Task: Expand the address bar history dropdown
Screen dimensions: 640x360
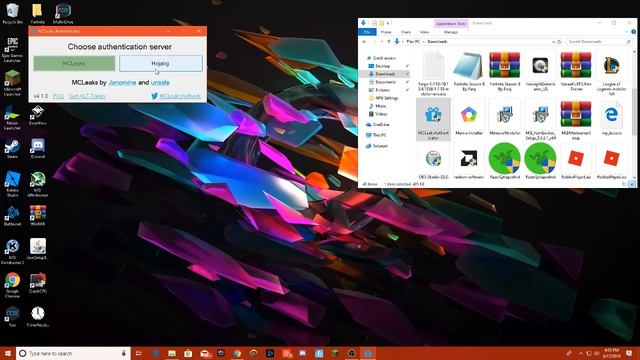Action: click(x=553, y=42)
